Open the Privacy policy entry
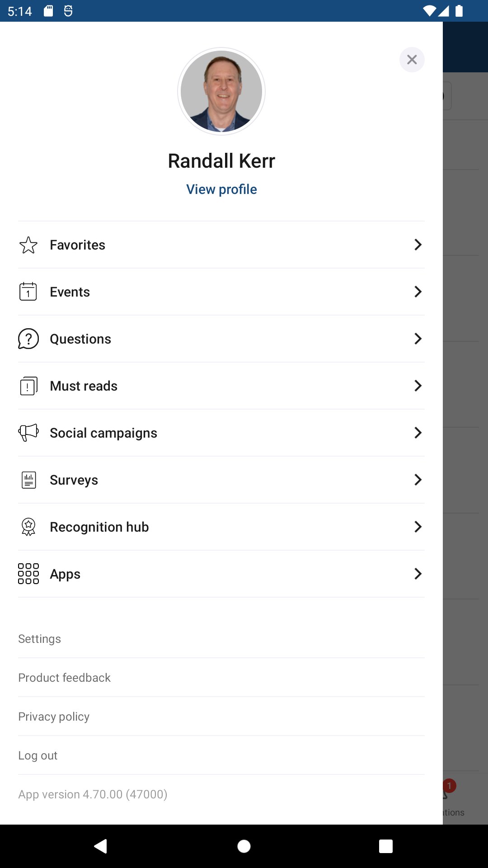Viewport: 488px width, 868px height. tap(54, 717)
